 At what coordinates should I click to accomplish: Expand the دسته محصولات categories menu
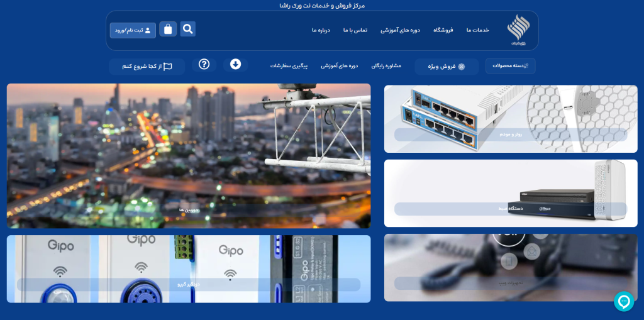tap(510, 65)
